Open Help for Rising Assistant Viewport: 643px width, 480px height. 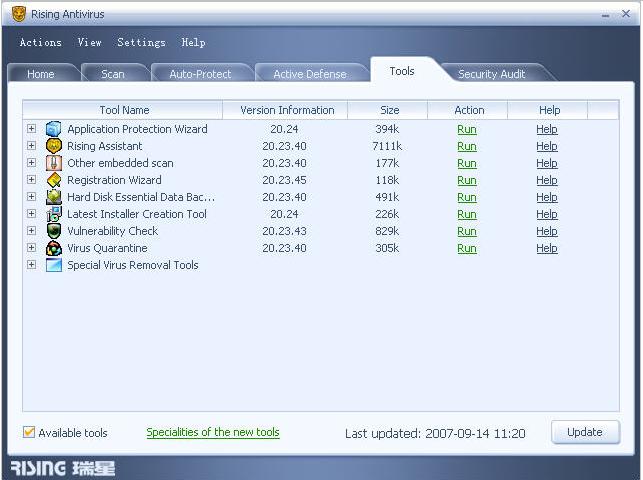coord(547,146)
